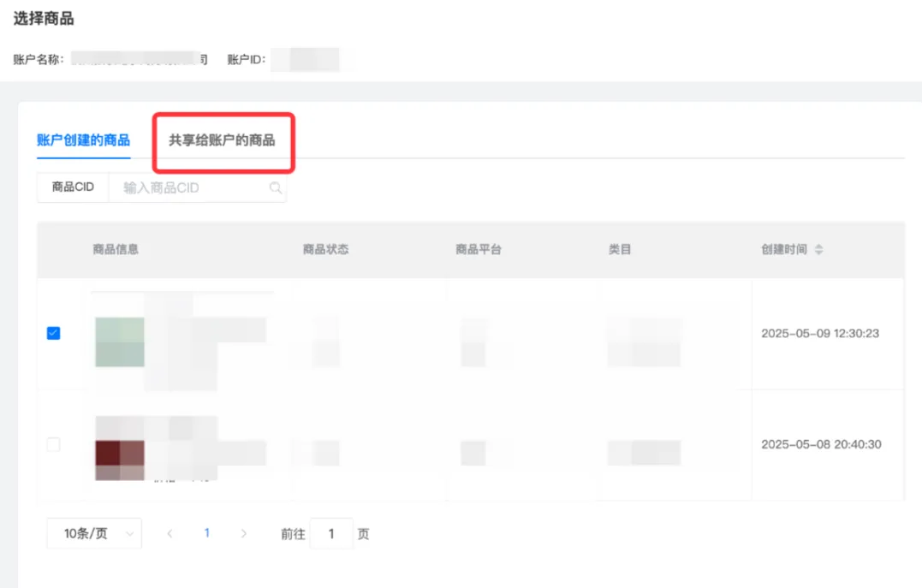The height and width of the screenshot is (588, 922).
Task: Open dark red product thumbnail in second row
Action: pyautogui.click(x=120, y=460)
